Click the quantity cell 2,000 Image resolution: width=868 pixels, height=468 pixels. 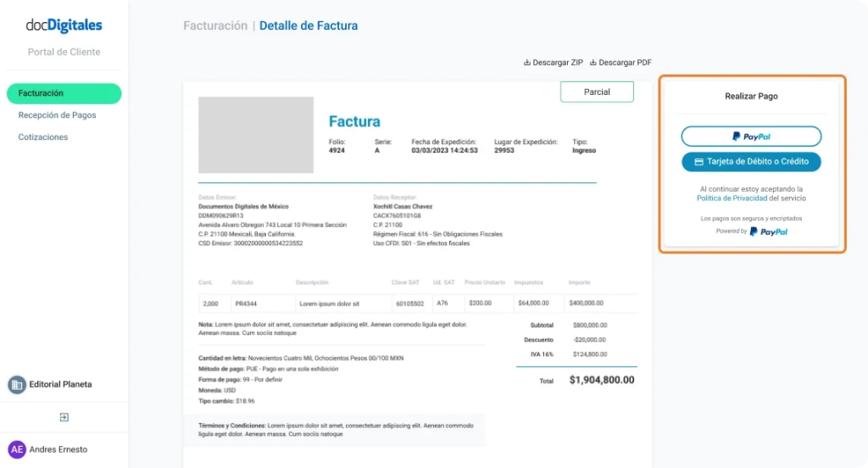(x=214, y=304)
